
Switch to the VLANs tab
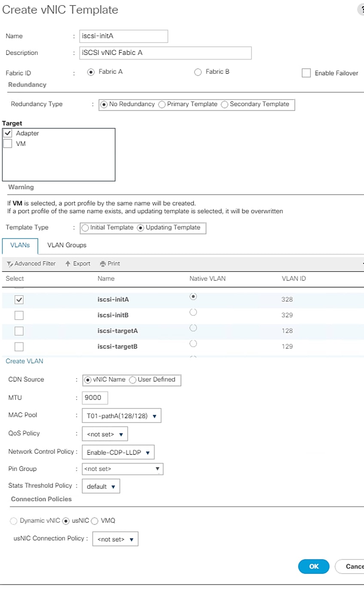tap(20, 245)
